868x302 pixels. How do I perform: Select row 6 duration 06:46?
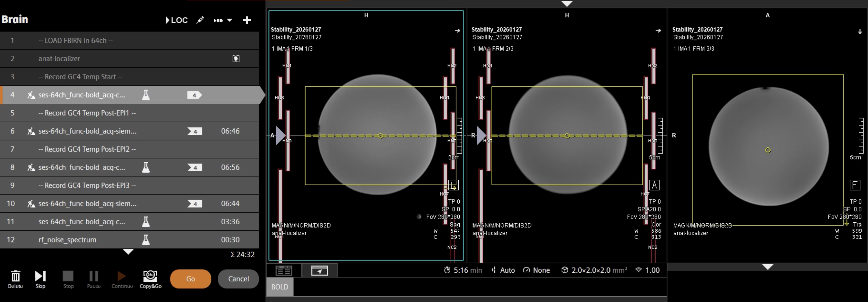(230, 131)
